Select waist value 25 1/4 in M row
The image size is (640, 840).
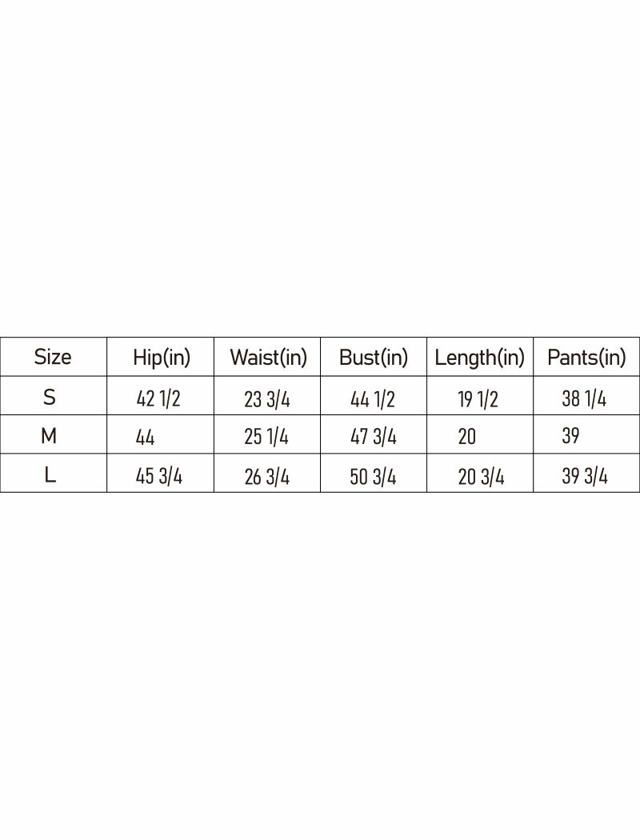266,437
